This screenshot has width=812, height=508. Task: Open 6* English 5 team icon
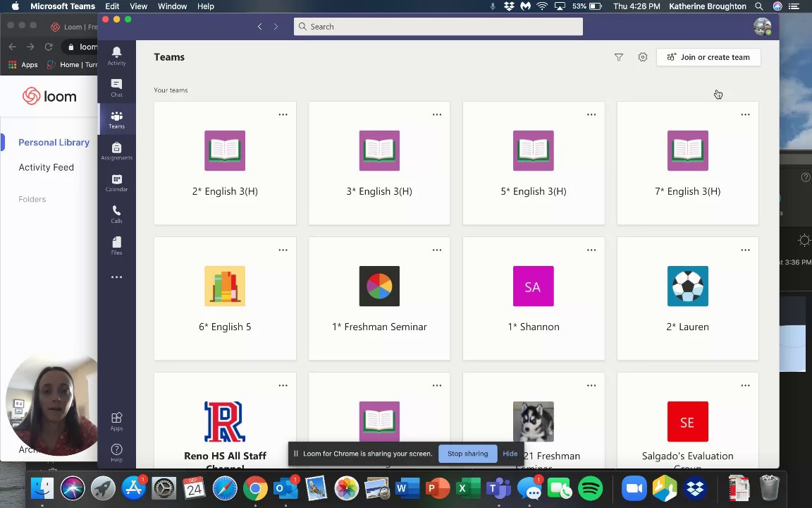click(x=225, y=286)
